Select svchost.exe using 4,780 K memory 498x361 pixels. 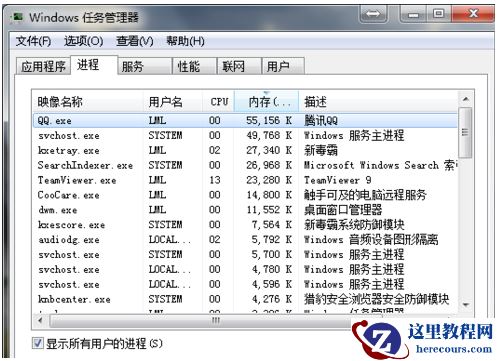coord(245,269)
